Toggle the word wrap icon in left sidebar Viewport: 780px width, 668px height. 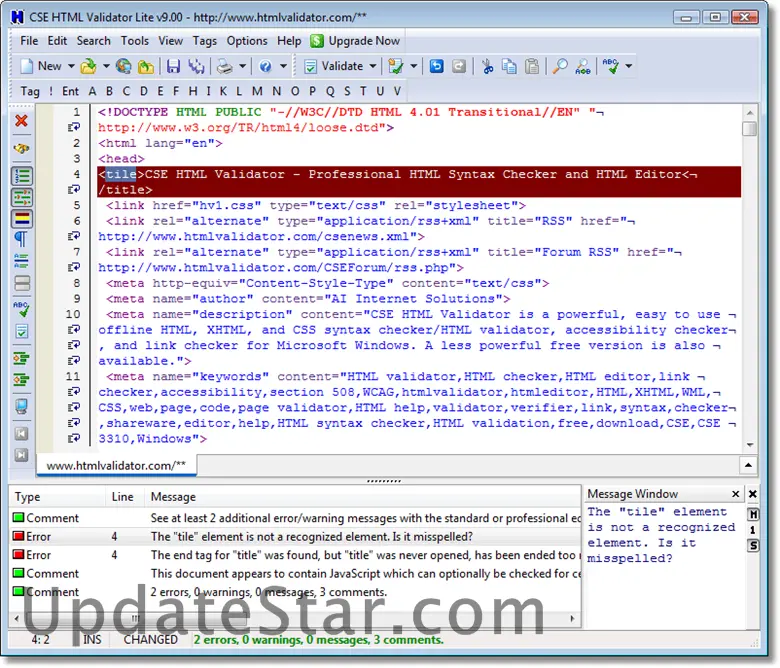point(21,197)
